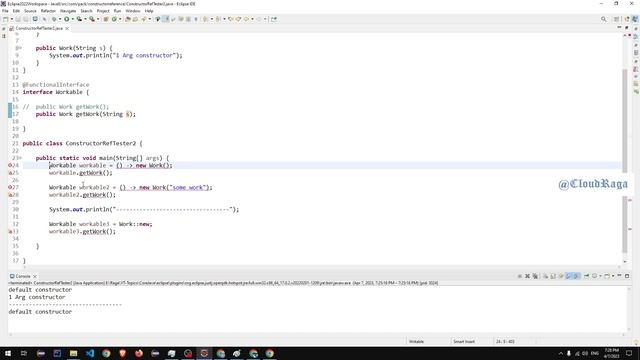Screen dimensions: 640x360
Task: Click the "@FunctionalInterface" annotation text
Action: pos(56,85)
